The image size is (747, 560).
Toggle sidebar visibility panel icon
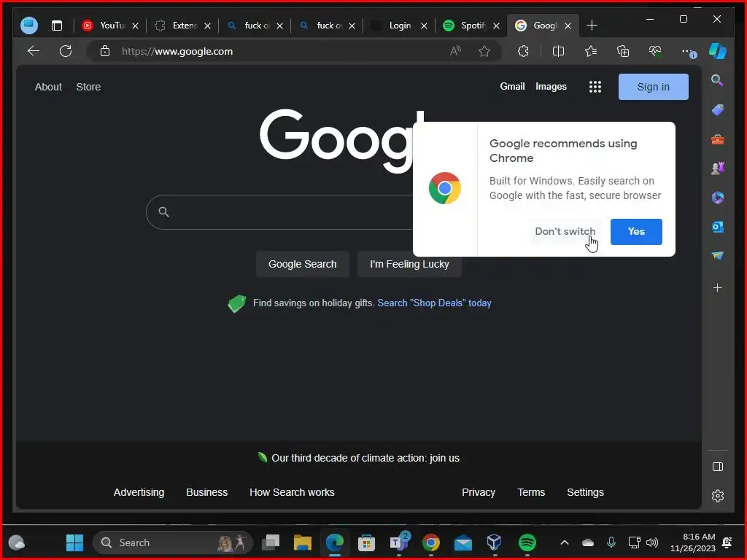click(x=718, y=467)
